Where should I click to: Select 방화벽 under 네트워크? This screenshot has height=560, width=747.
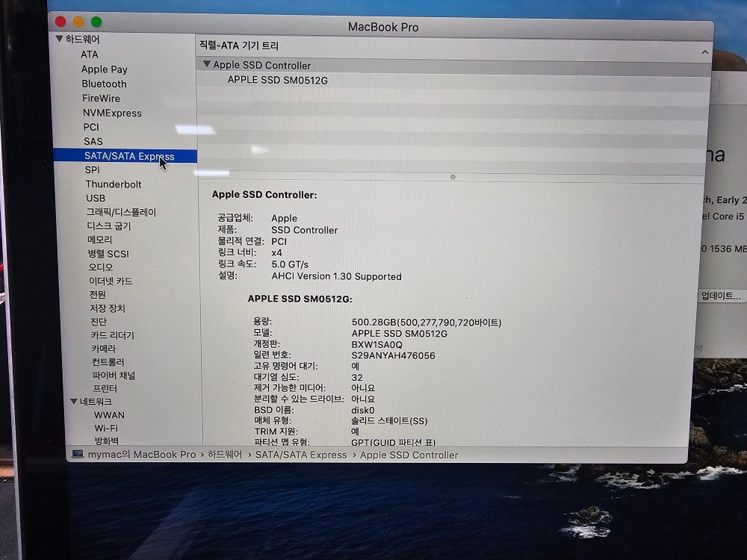tap(107, 441)
